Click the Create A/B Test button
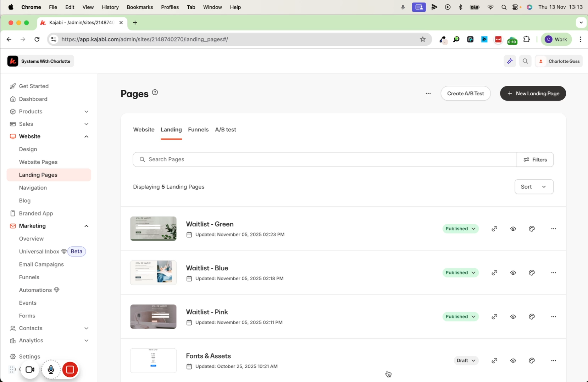Image resolution: width=588 pixels, height=382 pixels. click(x=465, y=94)
